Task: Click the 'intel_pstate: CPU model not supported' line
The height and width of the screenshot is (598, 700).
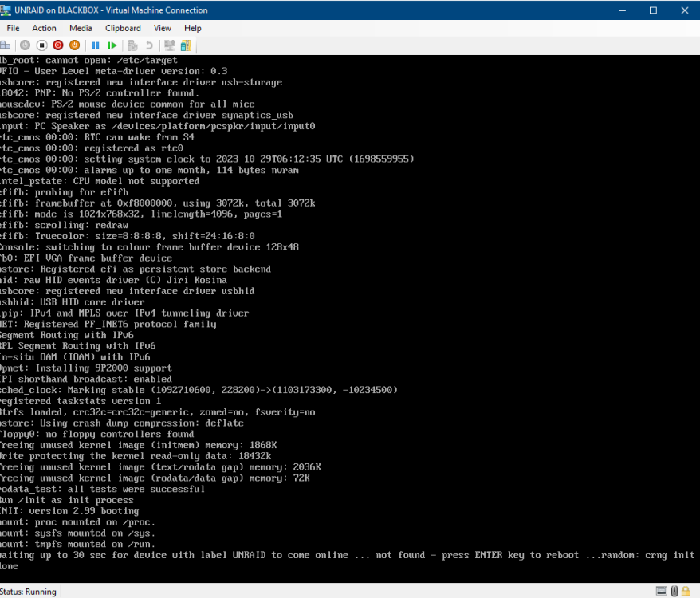Action: click(100, 181)
